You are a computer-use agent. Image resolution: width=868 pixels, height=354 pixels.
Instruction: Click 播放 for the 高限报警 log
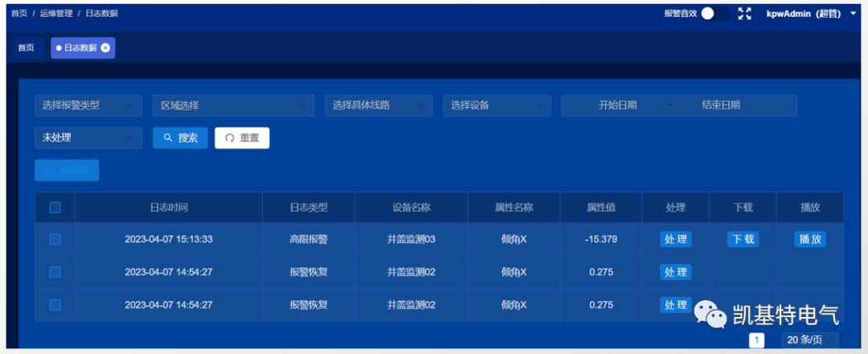pos(809,239)
